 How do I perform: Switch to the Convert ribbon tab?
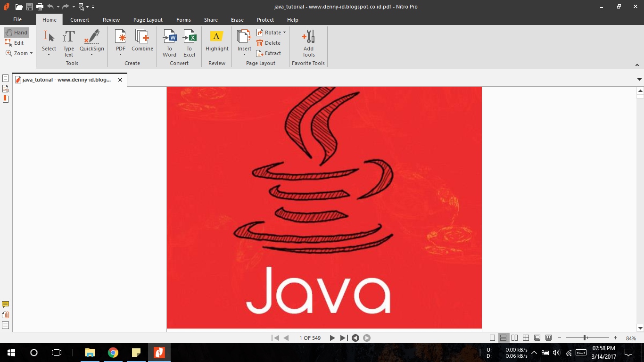80,20
